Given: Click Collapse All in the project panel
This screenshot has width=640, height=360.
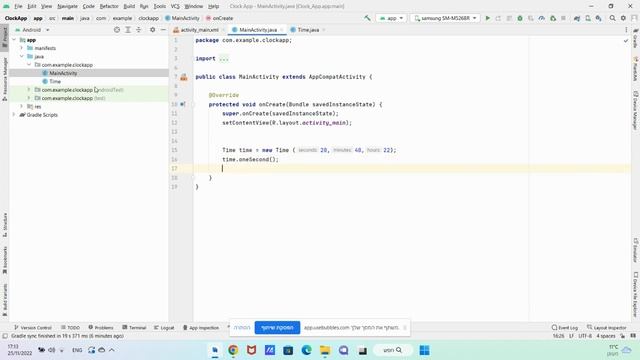Looking at the screenshot, I should pos(138,30).
